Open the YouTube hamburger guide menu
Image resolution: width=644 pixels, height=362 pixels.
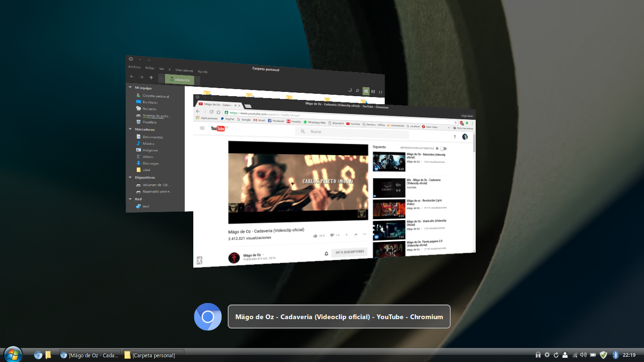[202, 128]
